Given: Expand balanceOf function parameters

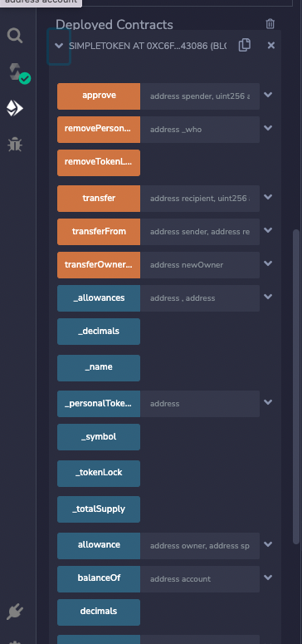Looking at the screenshot, I should coord(268,578).
